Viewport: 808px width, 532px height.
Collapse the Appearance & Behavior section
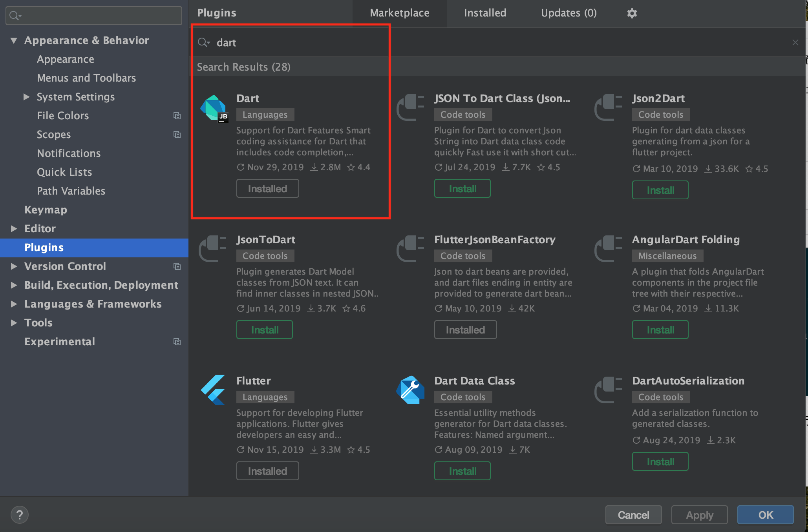click(x=14, y=40)
